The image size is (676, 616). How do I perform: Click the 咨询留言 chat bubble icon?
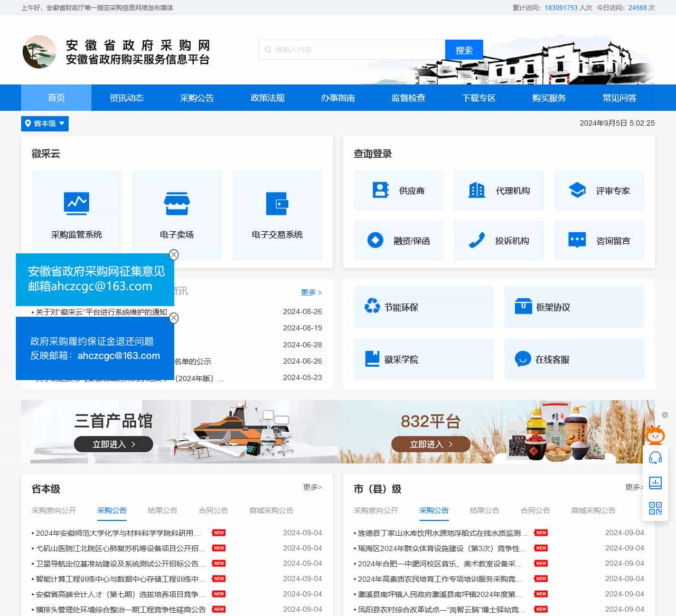point(577,240)
